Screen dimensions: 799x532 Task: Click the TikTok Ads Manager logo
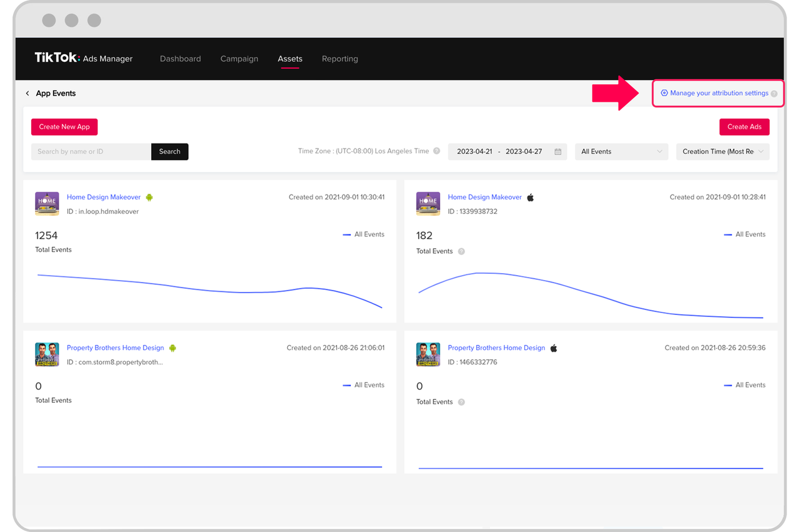click(x=84, y=58)
